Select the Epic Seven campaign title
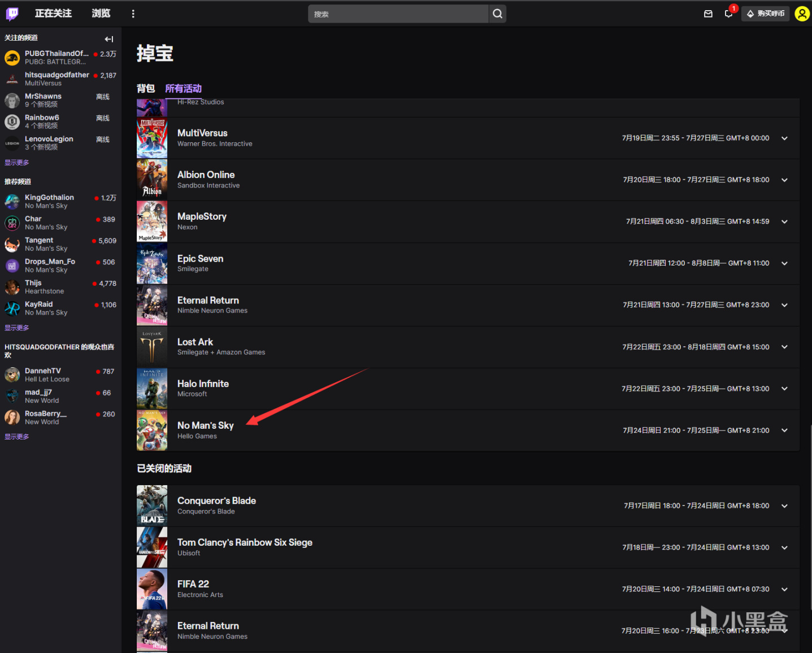This screenshot has width=812, height=653. (200, 259)
